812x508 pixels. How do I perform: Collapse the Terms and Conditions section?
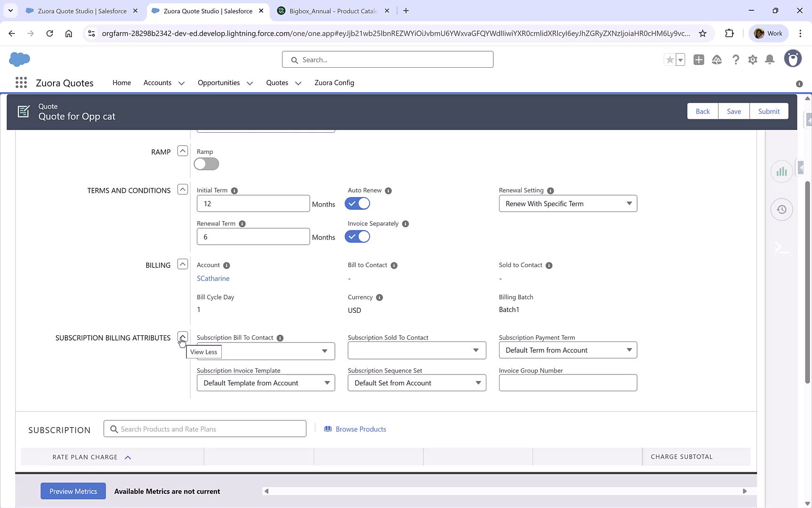(182, 189)
